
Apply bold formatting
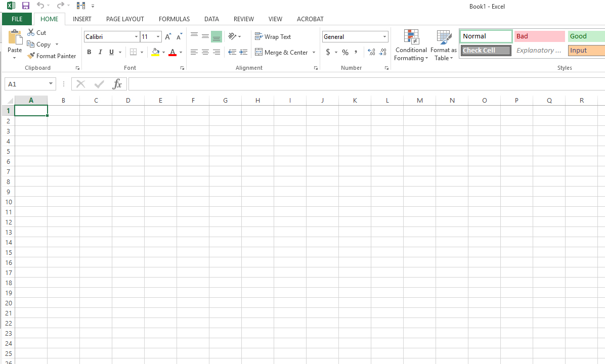tap(89, 52)
